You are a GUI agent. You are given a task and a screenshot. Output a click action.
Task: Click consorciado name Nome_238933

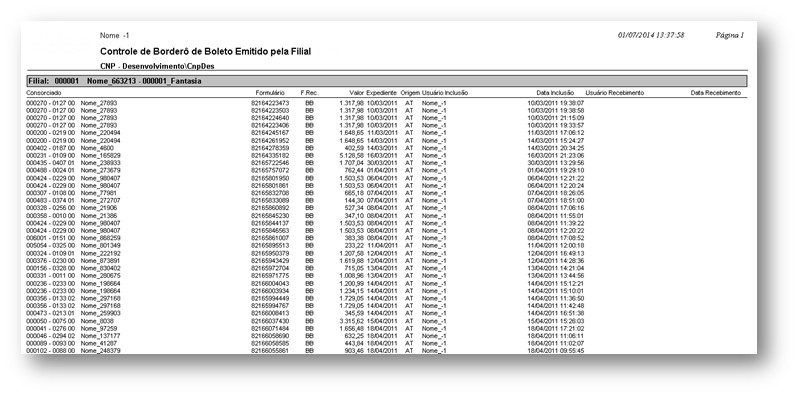tap(100, 163)
